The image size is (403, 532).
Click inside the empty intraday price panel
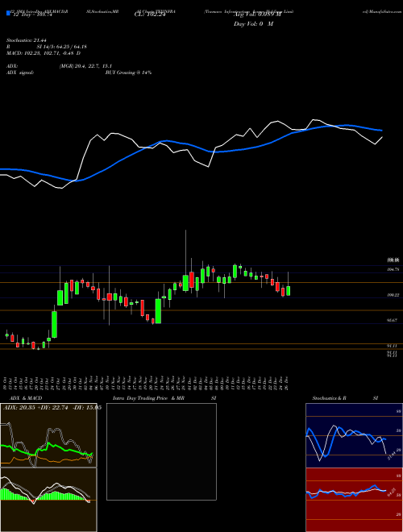click(x=161, y=451)
